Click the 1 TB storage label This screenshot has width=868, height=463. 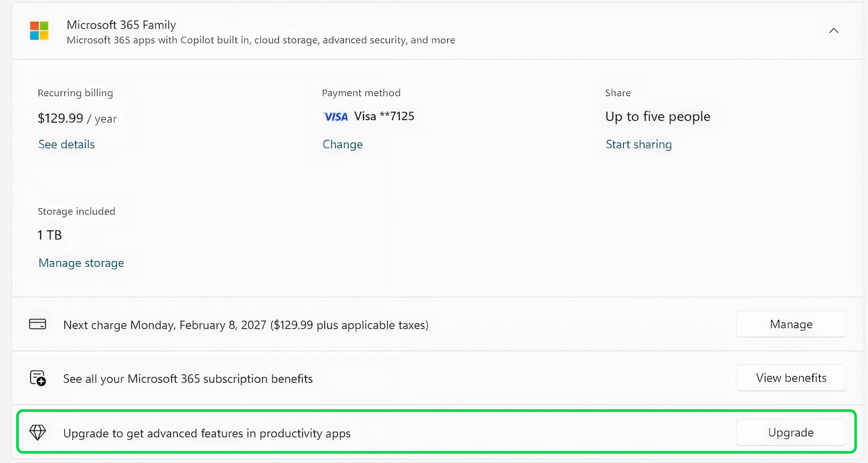49,234
